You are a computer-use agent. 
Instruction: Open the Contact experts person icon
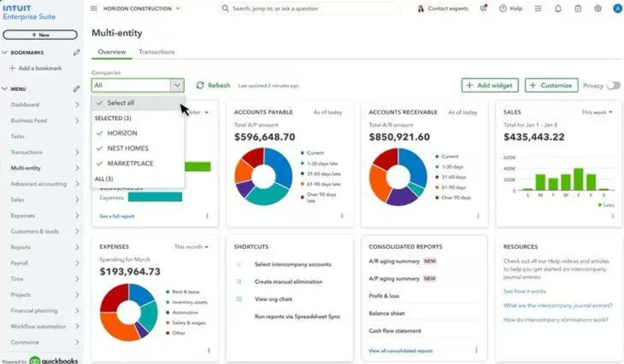(421, 8)
